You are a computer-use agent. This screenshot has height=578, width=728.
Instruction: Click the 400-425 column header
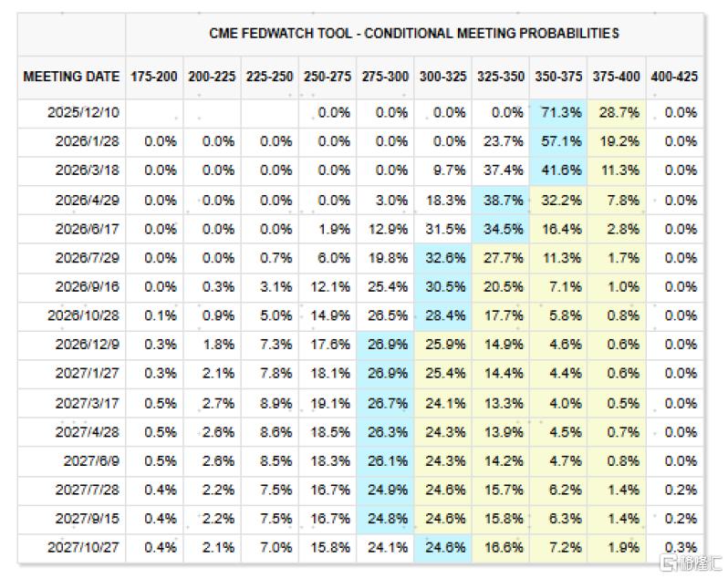[674, 77]
